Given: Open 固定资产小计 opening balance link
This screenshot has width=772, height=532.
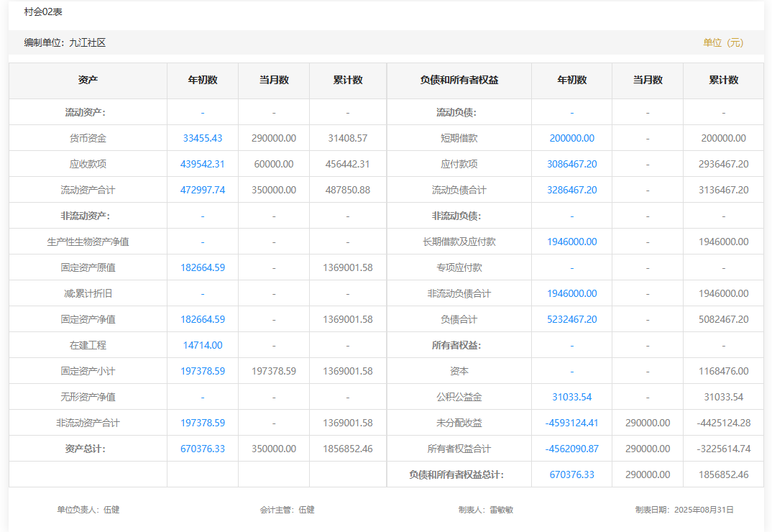Looking at the screenshot, I should 203,371.
